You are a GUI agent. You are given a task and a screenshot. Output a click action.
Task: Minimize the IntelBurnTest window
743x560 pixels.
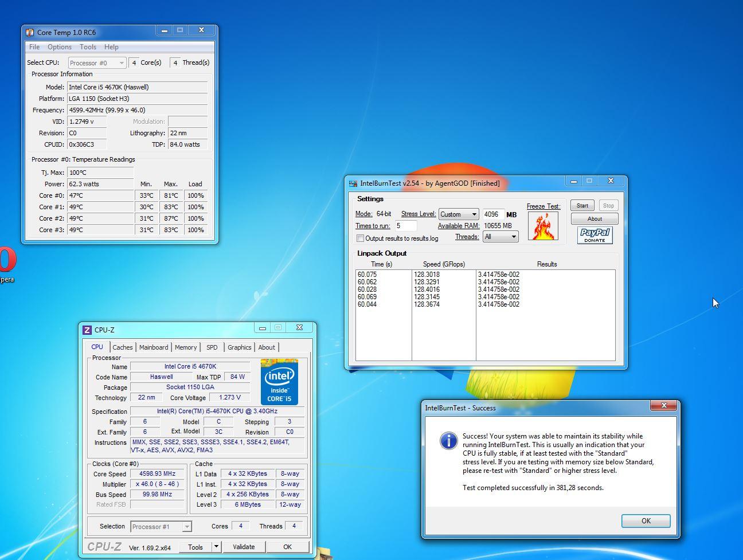(x=573, y=181)
